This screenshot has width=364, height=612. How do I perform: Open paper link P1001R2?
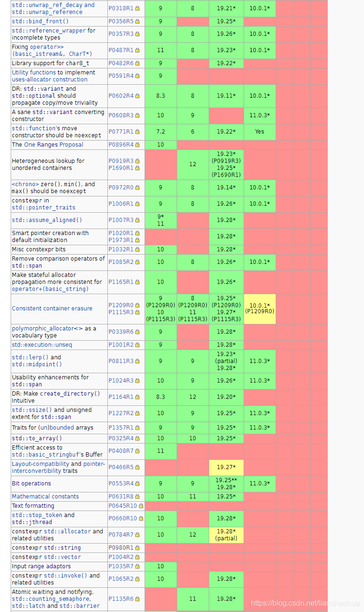click(121, 345)
